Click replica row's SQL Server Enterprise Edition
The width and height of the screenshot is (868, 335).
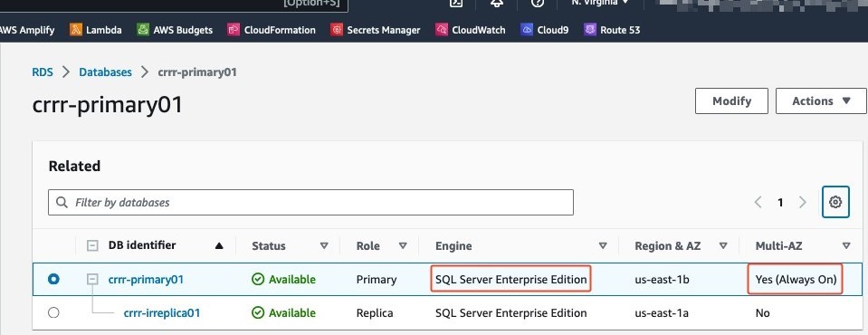pyautogui.click(x=511, y=313)
